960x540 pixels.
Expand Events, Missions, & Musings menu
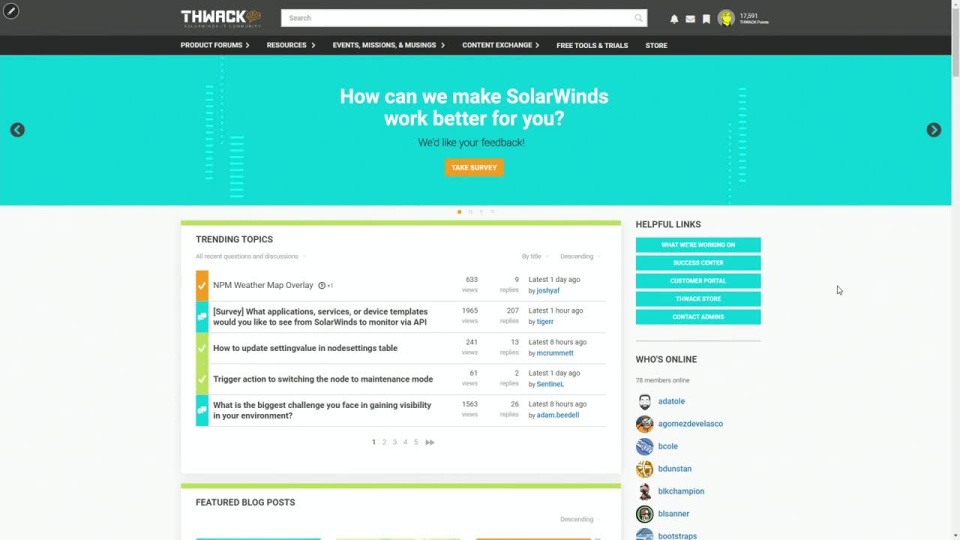(x=389, y=45)
